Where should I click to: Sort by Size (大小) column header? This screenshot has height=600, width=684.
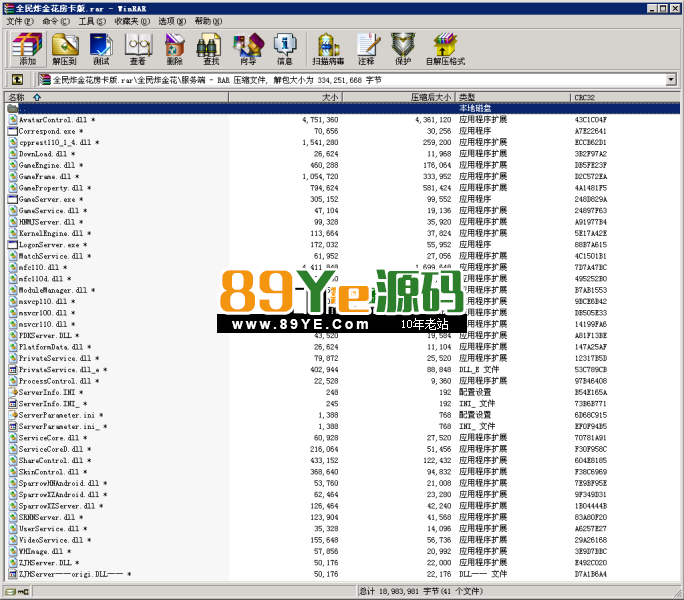tap(285, 97)
